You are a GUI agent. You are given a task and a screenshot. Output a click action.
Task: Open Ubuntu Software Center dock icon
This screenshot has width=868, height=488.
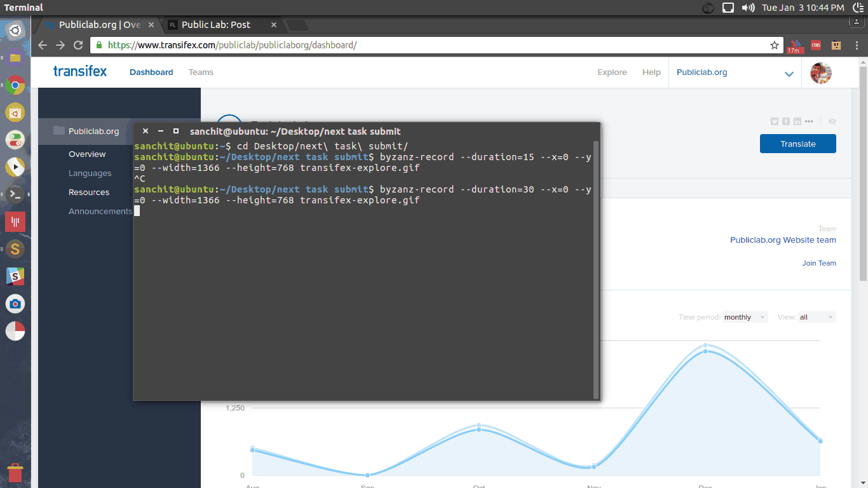(x=15, y=112)
